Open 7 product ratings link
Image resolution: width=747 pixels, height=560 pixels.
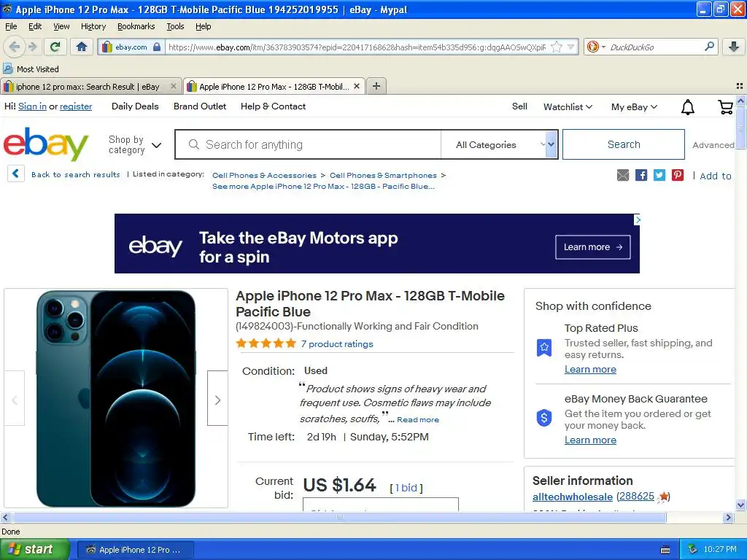coord(337,344)
